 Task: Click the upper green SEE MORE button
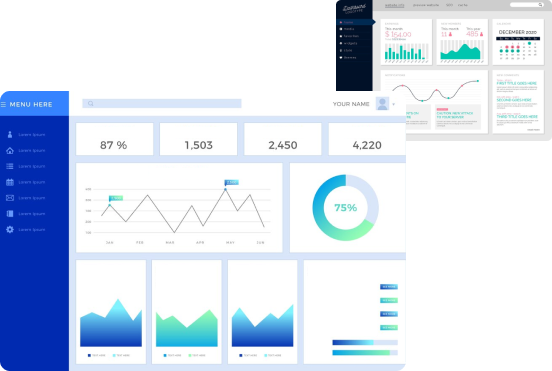pos(389,300)
